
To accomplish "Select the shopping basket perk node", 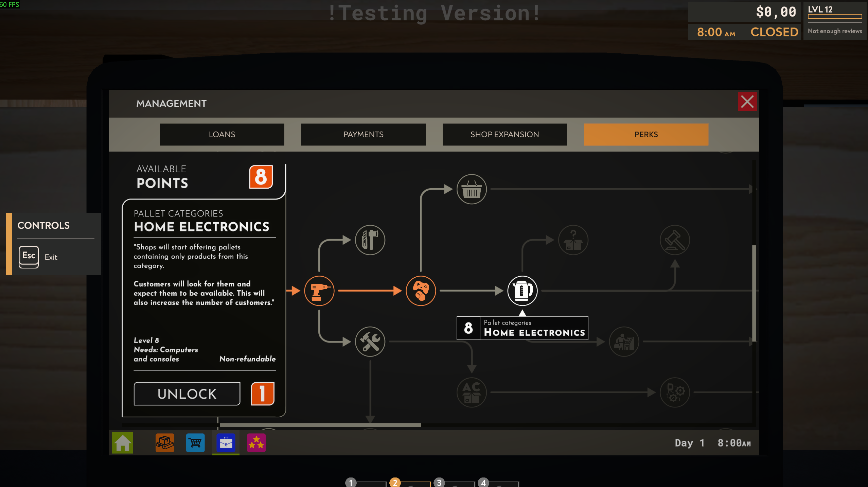I will 472,189.
